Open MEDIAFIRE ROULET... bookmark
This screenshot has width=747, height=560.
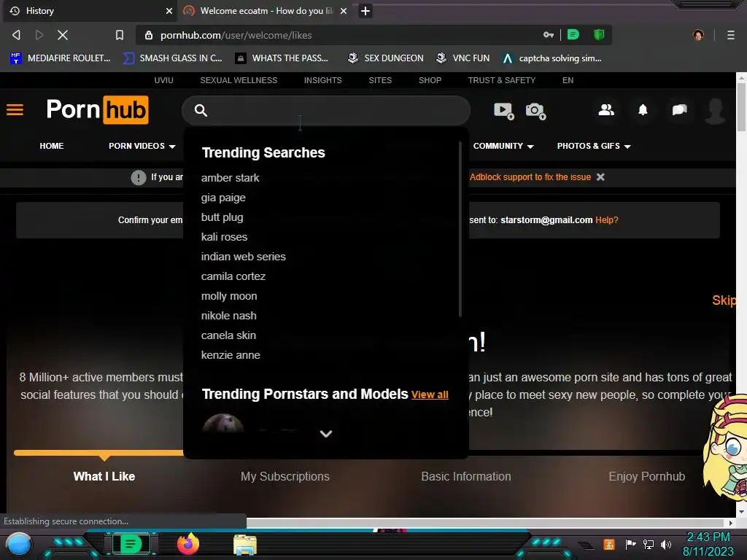[x=60, y=58]
